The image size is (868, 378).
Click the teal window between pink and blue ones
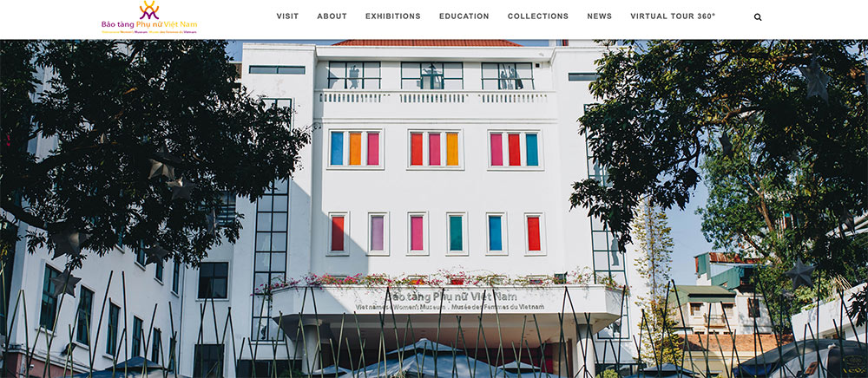(457, 233)
